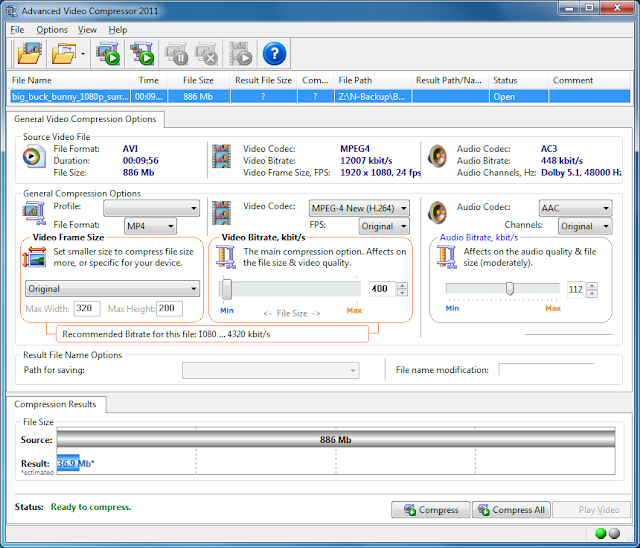Open the View menu
The height and width of the screenshot is (548, 640).
(87, 30)
